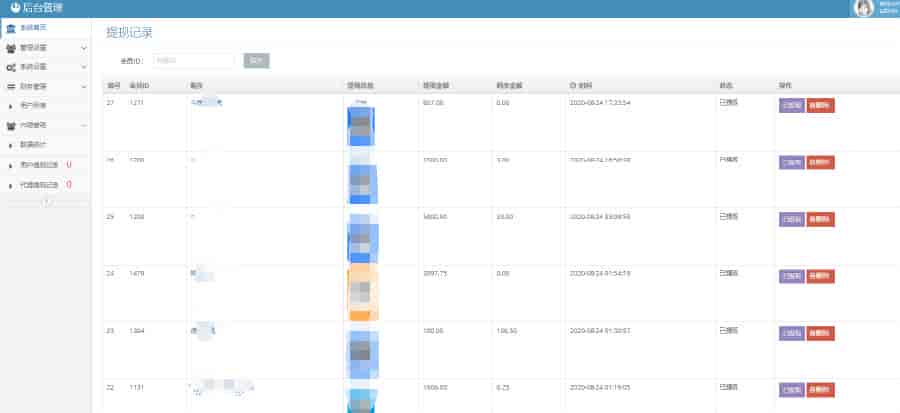Click the 后台管理 logo icon in header

(15, 8)
